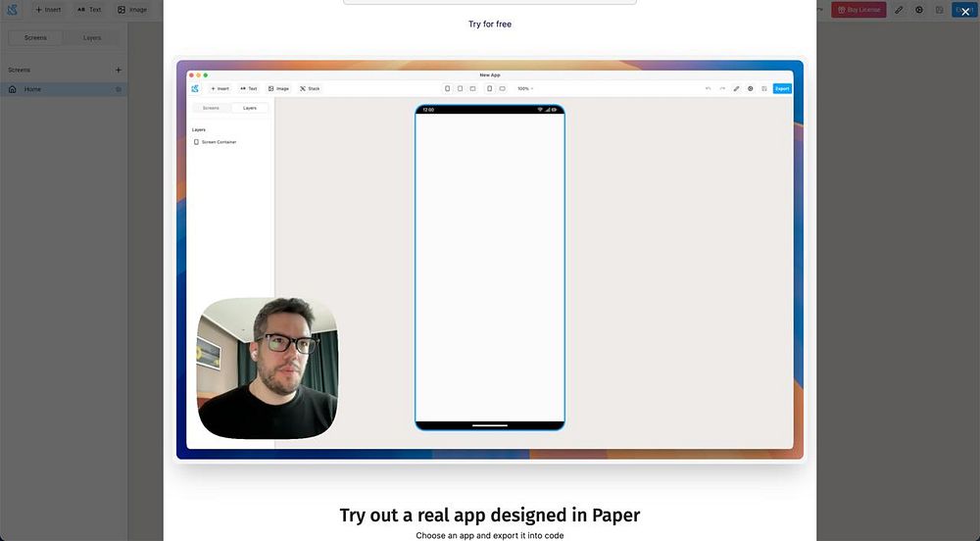The image size is (980, 541).
Task: Open the settings gear in top toolbar
Action: click(919, 10)
